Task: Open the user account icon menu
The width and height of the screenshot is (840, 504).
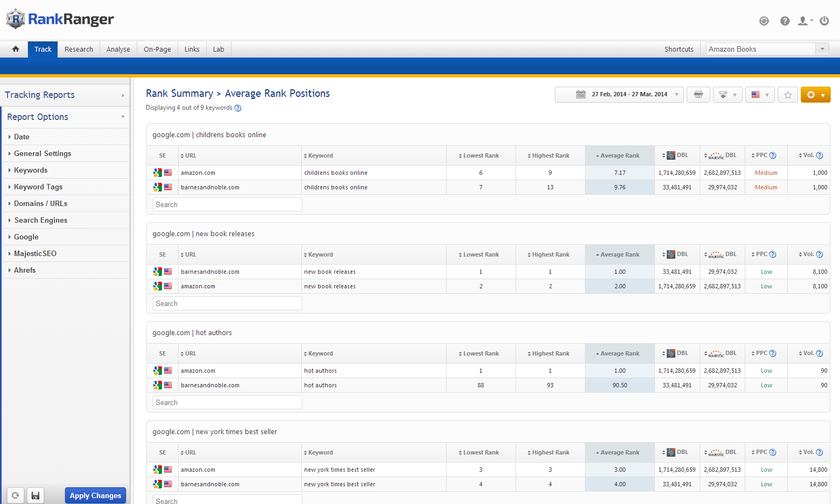Action: click(x=804, y=21)
